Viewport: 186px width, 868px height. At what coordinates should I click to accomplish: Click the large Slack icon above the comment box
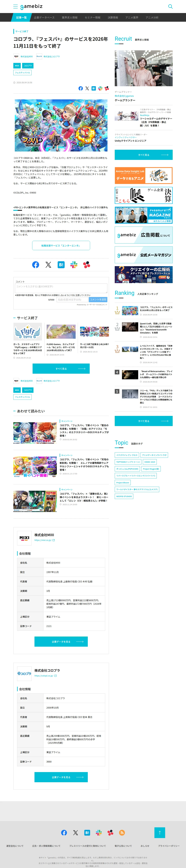(74, 265)
